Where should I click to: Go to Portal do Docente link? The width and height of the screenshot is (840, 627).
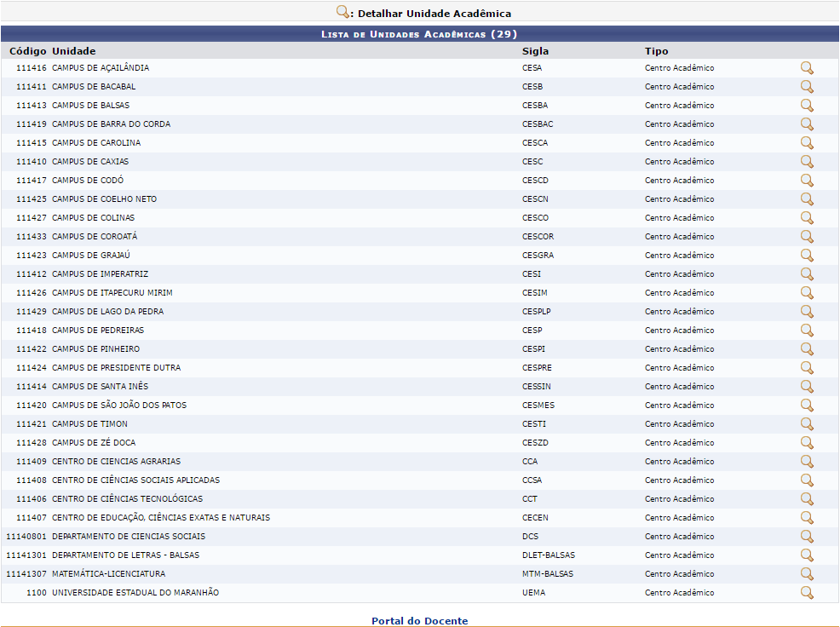pos(419,621)
